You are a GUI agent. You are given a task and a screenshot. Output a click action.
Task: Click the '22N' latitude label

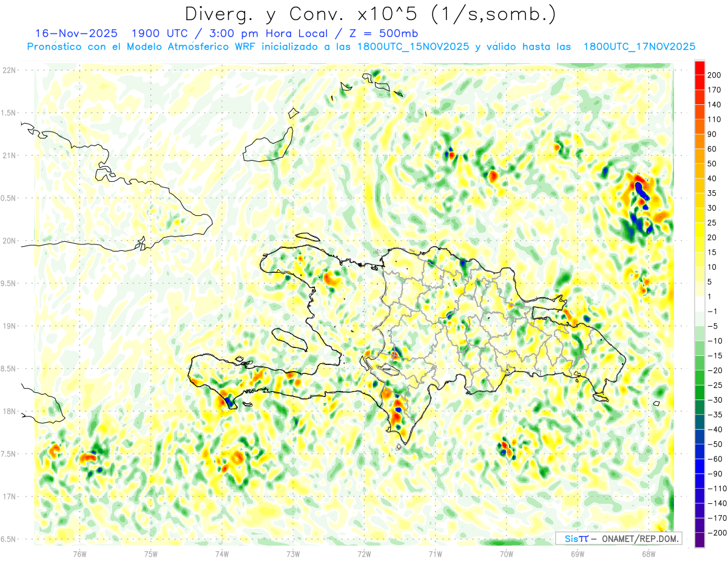pos(9,70)
